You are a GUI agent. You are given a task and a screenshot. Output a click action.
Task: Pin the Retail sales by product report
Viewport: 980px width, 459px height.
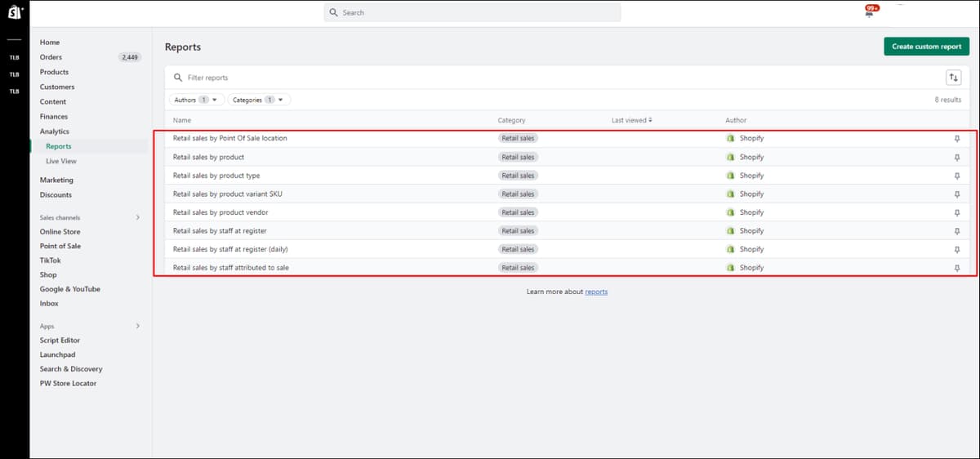(956, 157)
